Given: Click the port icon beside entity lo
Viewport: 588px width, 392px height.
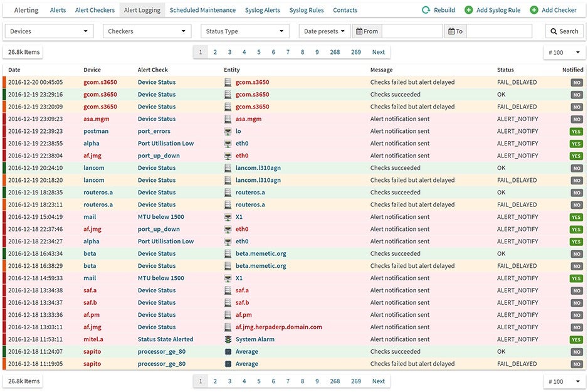Looking at the screenshot, I should coord(228,131).
